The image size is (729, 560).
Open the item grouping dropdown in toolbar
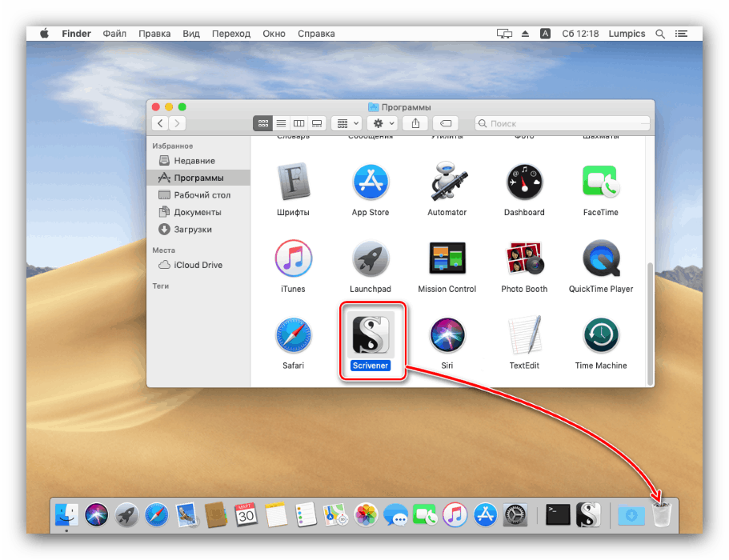346,123
